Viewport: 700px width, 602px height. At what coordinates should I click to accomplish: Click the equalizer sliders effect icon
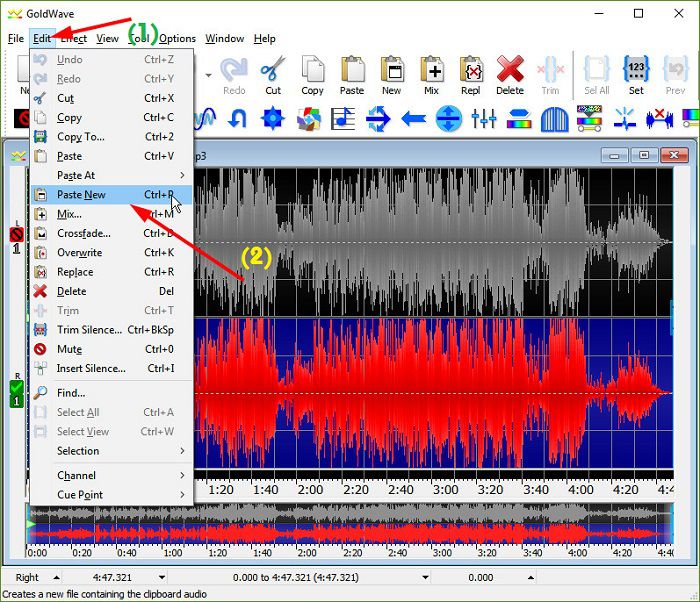coord(484,119)
